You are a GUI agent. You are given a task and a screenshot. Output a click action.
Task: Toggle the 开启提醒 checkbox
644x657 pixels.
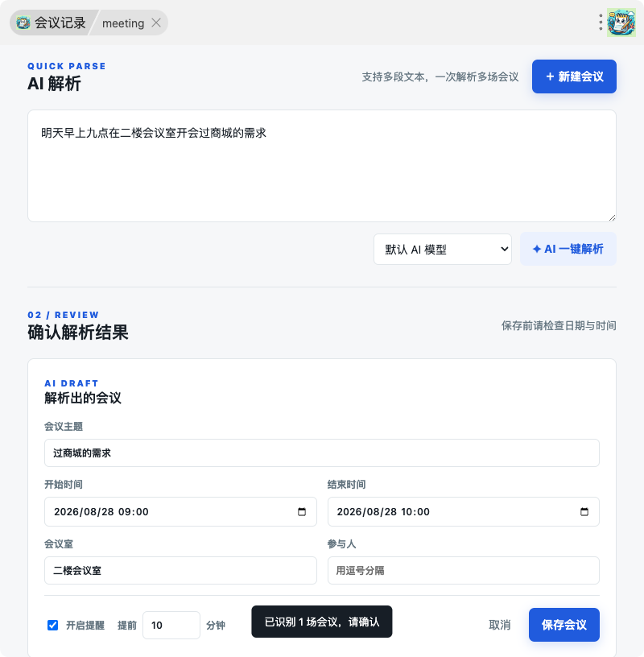pyautogui.click(x=53, y=625)
